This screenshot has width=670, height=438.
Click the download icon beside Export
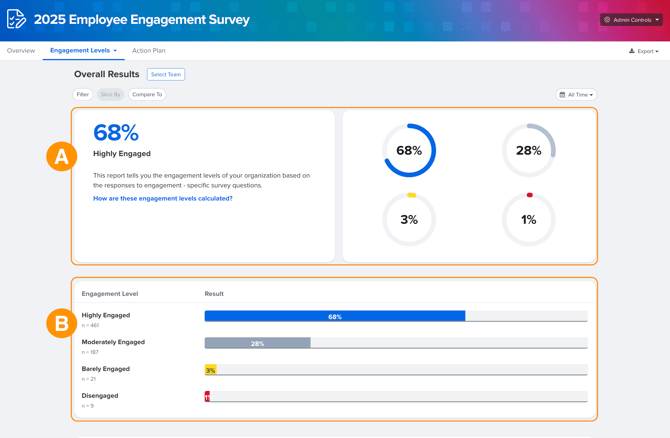point(632,51)
